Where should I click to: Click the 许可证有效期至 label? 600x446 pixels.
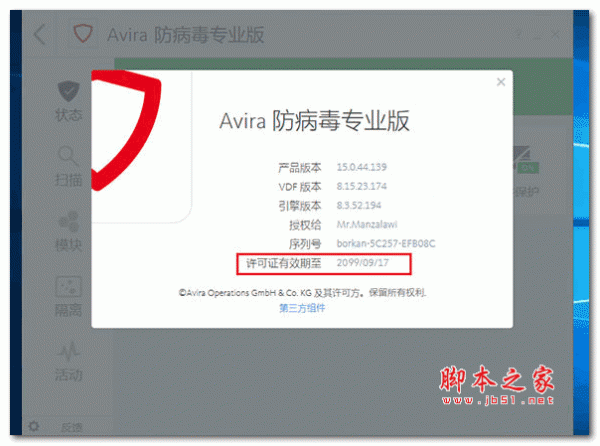coord(284,263)
